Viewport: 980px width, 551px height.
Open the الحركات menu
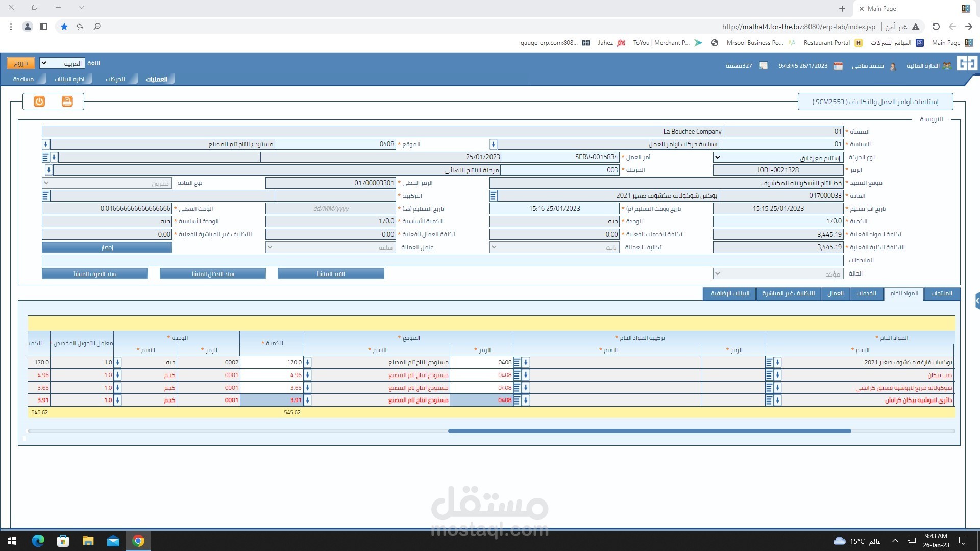pyautogui.click(x=115, y=79)
